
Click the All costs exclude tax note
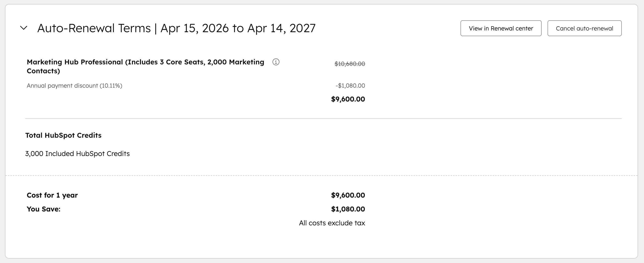(x=332, y=222)
